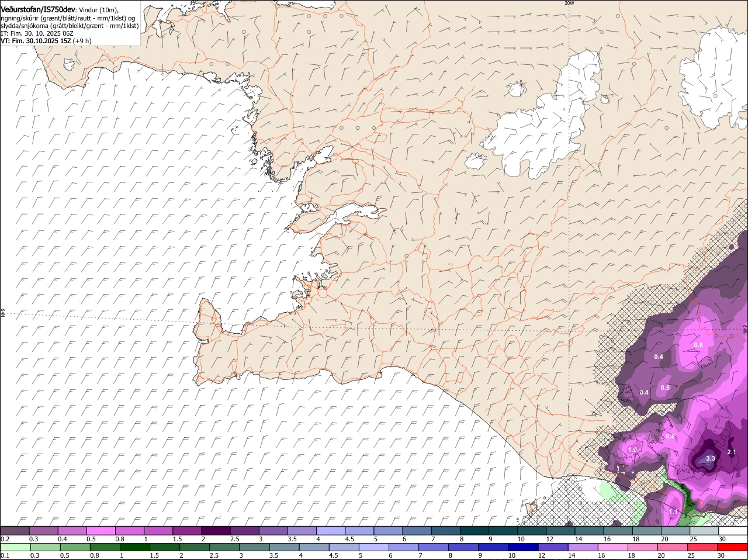Click the upper legend swatch starting at 20
This screenshot has width=748, height=560.
coord(674,531)
